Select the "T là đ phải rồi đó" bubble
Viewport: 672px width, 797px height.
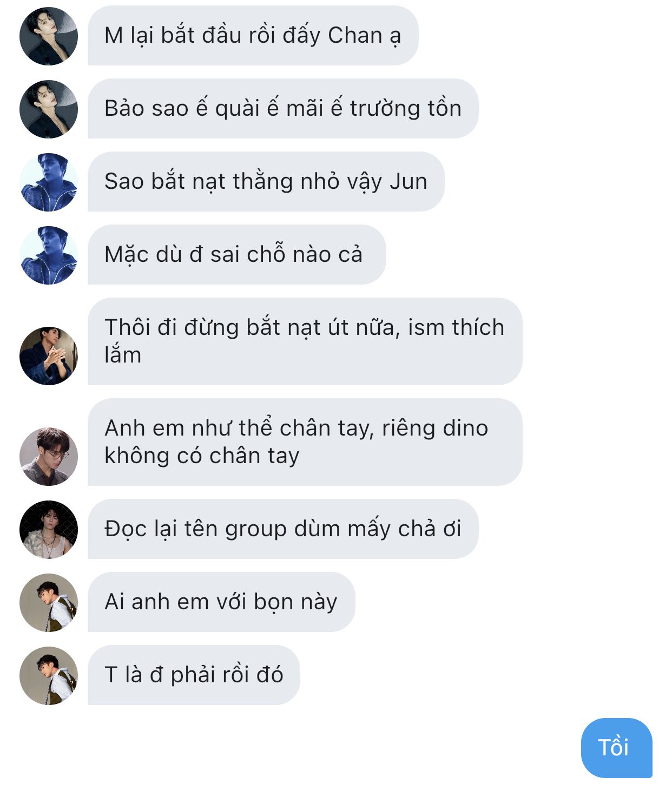(194, 675)
